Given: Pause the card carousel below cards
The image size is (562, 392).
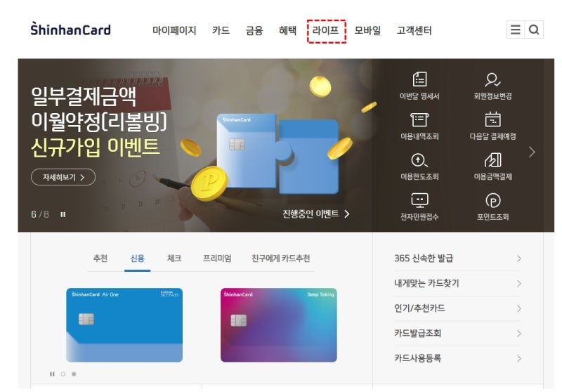Looking at the screenshot, I should 52,374.
